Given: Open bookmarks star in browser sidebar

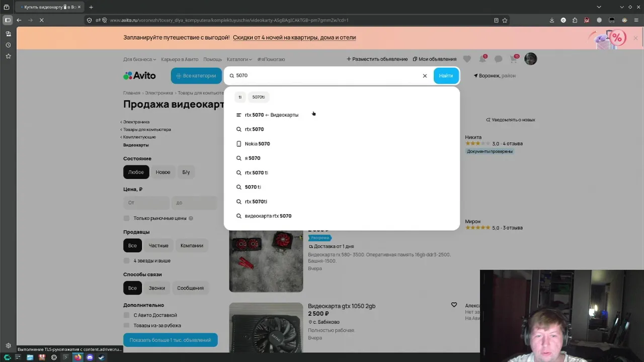Looking at the screenshot, I should [x=8, y=56].
